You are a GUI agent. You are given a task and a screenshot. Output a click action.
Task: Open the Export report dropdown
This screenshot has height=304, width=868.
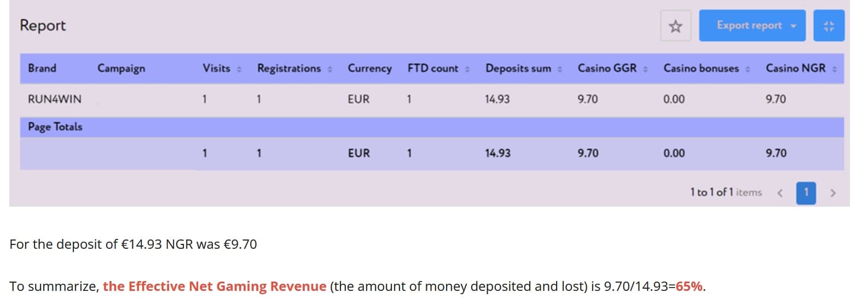(x=752, y=26)
